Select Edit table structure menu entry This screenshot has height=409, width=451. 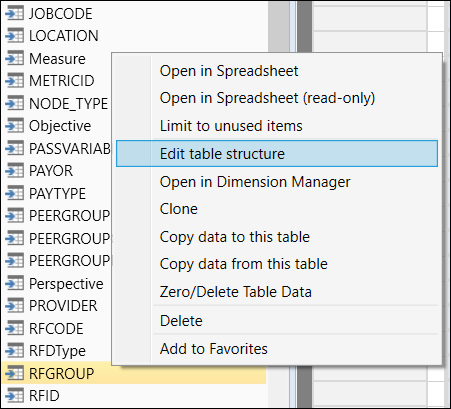(x=277, y=154)
